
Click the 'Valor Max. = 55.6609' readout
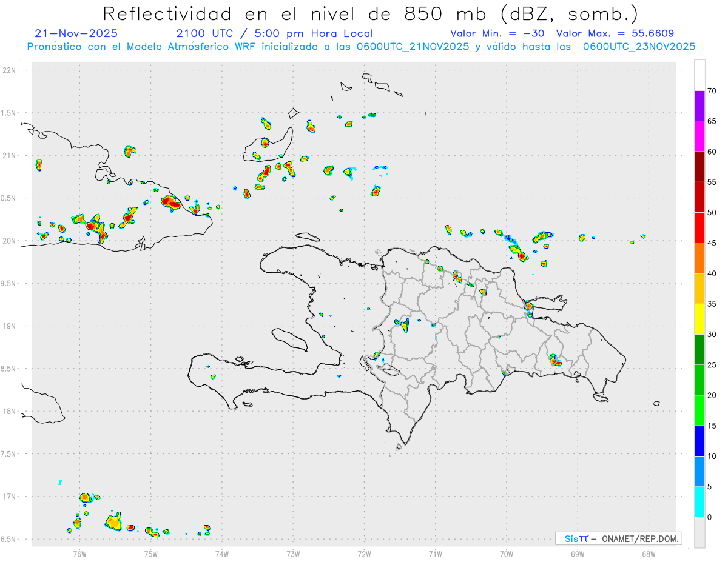[x=615, y=33]
